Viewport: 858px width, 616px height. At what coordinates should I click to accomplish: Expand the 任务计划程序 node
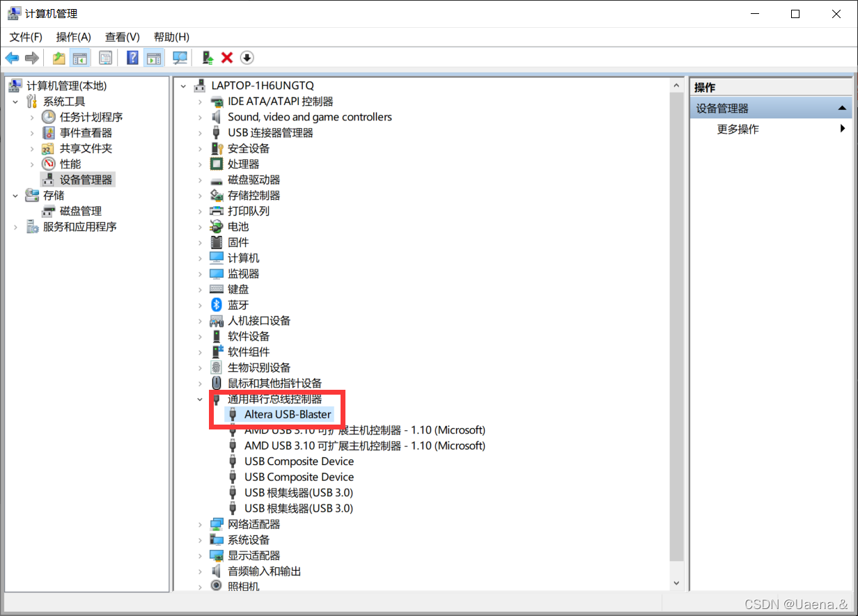[x=32, y=117]
